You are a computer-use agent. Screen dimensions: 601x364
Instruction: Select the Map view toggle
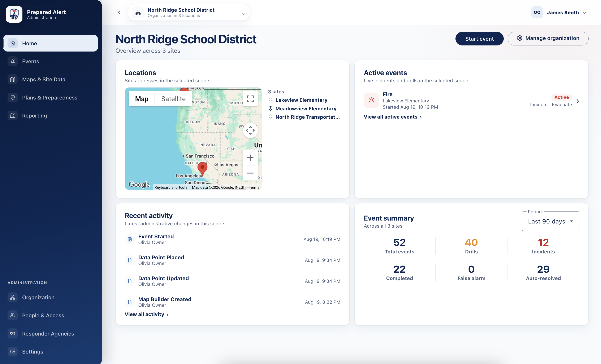click(x=142, y=99)
